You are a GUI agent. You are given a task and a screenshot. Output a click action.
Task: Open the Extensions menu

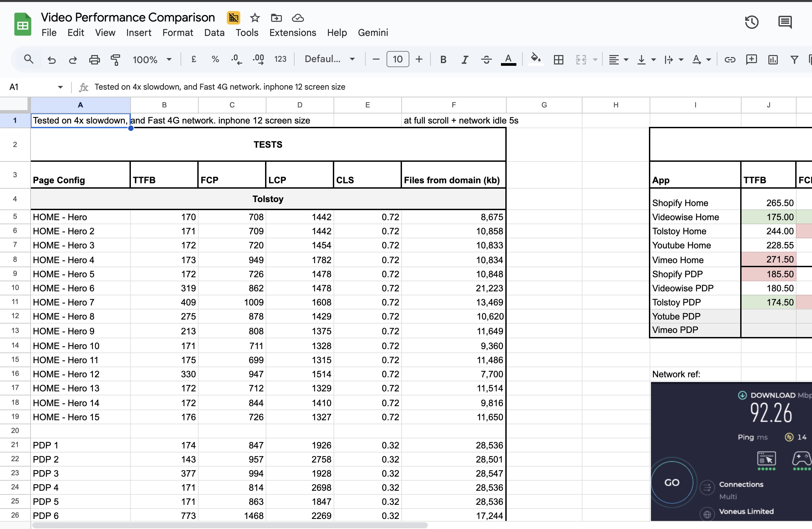[x=292, y=33]
